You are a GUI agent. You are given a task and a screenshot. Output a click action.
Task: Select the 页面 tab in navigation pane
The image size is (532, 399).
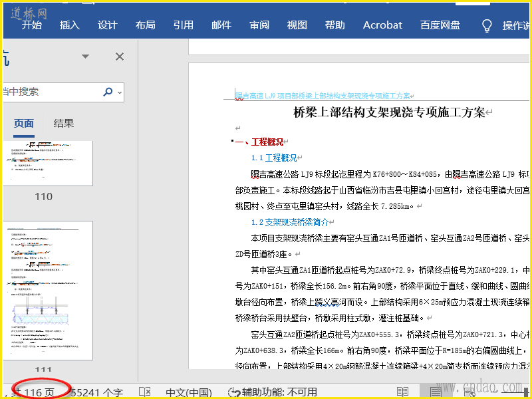click(x=24, y=123)
